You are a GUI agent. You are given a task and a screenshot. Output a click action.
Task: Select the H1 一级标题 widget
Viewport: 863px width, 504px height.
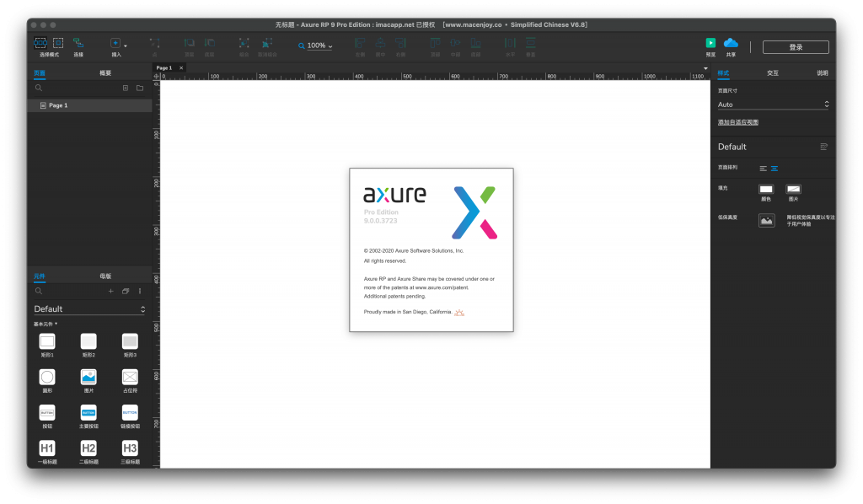click(47, 448)
